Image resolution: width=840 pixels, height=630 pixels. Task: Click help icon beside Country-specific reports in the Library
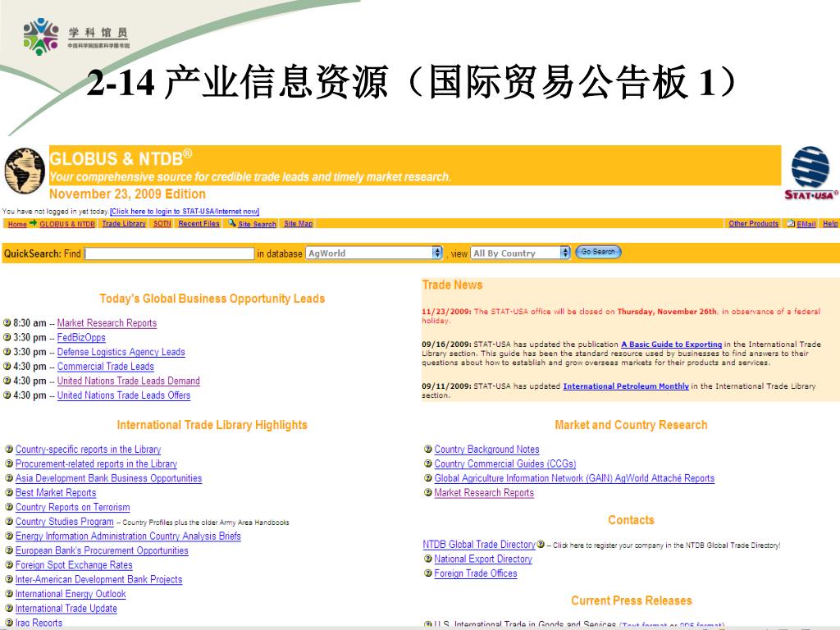click(x=9, y=449)
